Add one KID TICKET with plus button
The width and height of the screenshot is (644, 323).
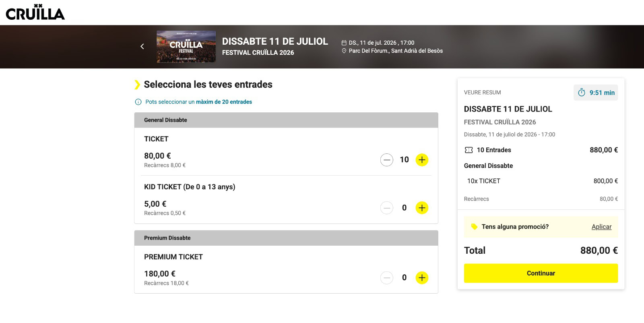point(422,208)
